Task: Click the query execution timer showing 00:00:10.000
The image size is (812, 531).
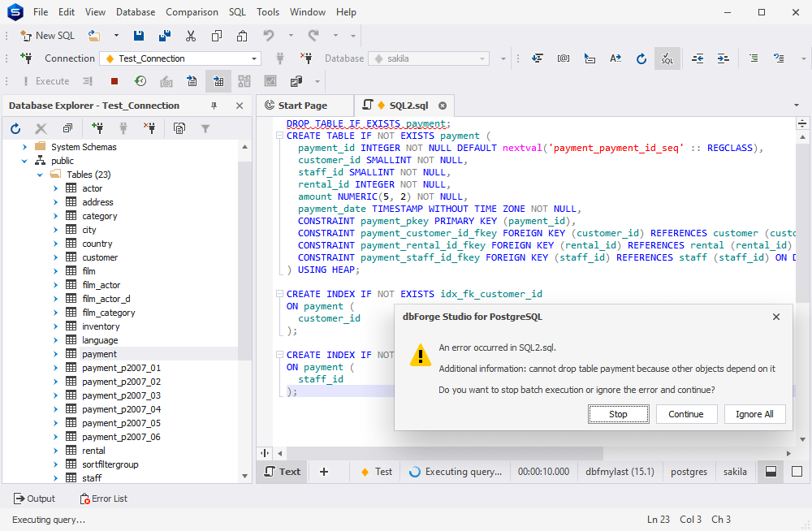Action: pos(543,471)
